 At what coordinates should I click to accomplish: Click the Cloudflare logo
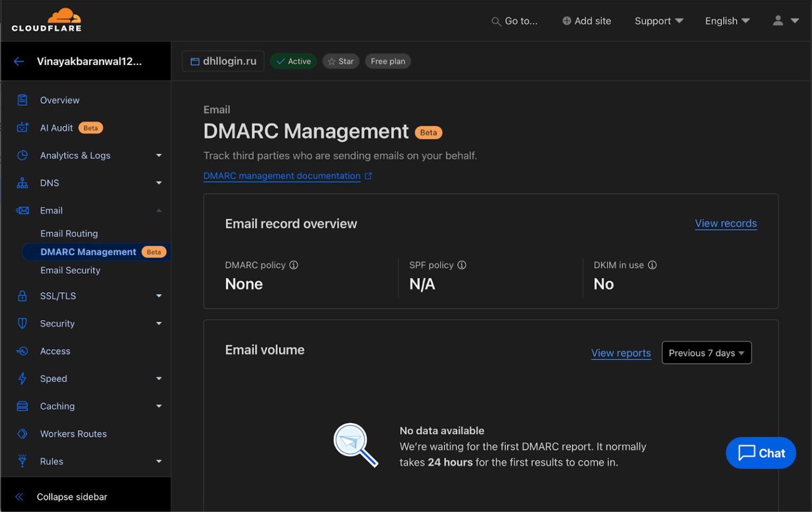pos(46,20)
